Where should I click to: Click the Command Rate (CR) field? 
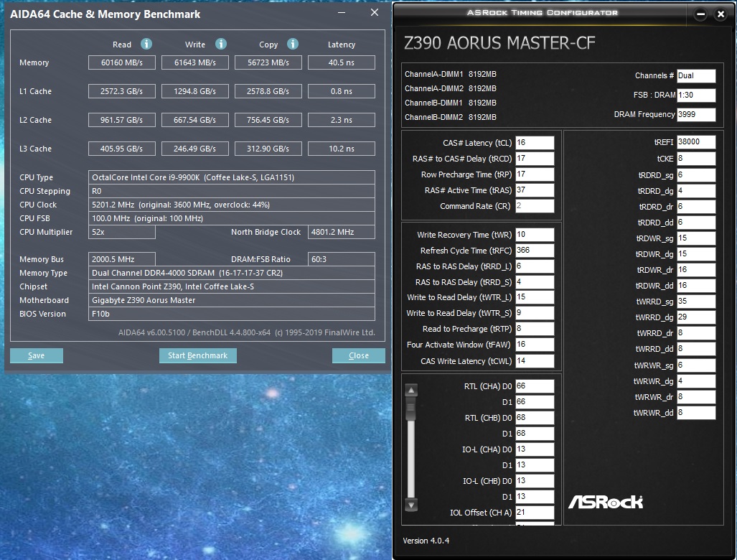coord(535,206)
